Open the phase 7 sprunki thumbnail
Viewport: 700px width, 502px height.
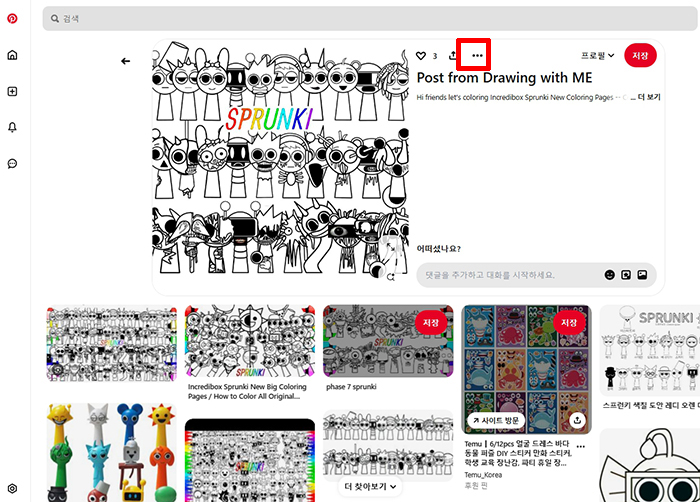pos(388,341)
